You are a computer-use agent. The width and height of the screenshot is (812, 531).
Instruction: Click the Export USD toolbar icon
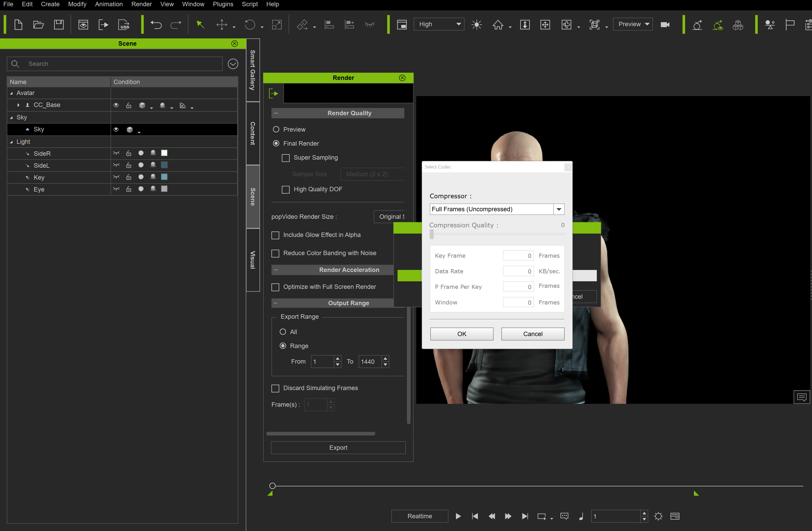click(124, 25)
